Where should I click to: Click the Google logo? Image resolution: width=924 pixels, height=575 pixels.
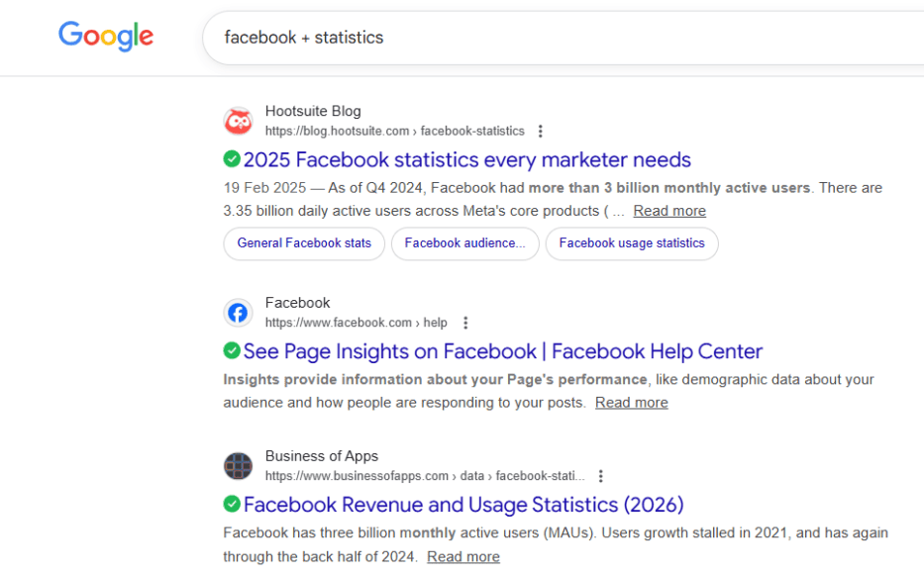pos(106,37)
